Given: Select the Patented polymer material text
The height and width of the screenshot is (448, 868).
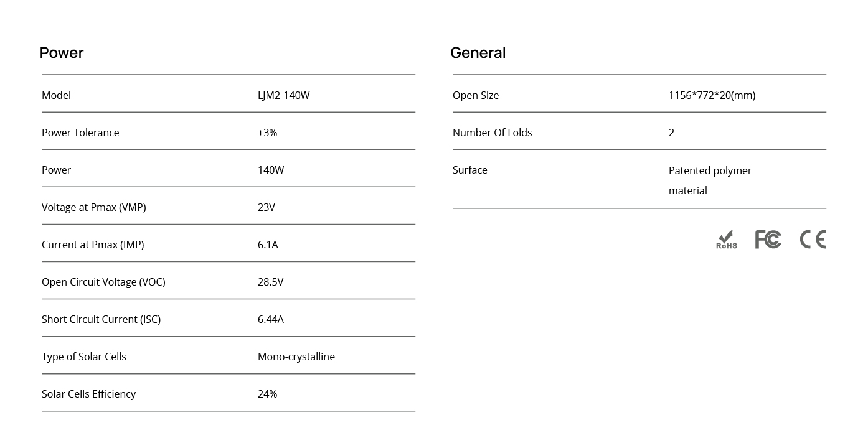Looking at the screenshot, I should pos(710,180).
